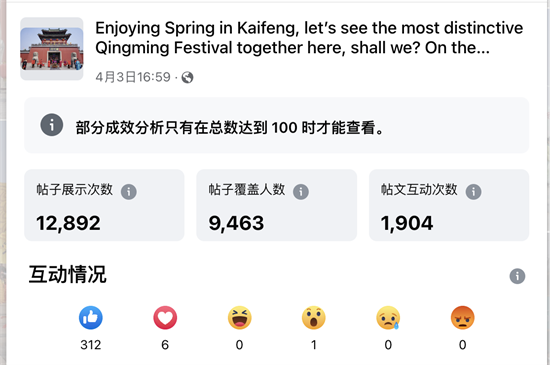Select the 帖子展示次数 12,892 card
The image size is (550, 365).
tap(104, 205)
